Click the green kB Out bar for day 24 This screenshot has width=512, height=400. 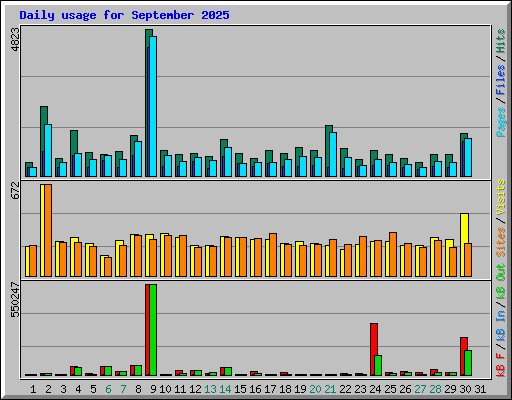378,365
